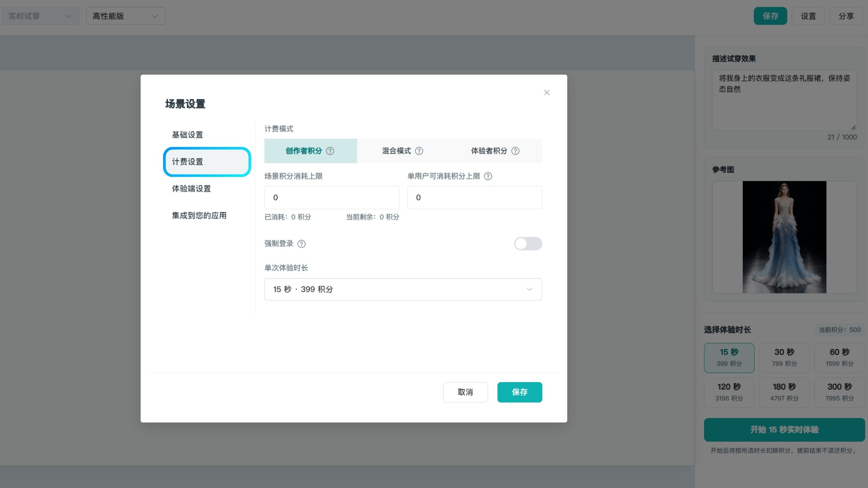Select the 15 秒 399 积分 option
The height and width of the screenshot is (488, 868).
(x=729, y=358)
